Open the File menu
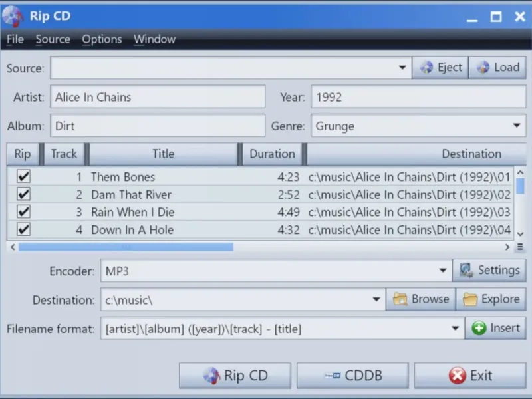This screenshot has width=532, height=399. 15,39
